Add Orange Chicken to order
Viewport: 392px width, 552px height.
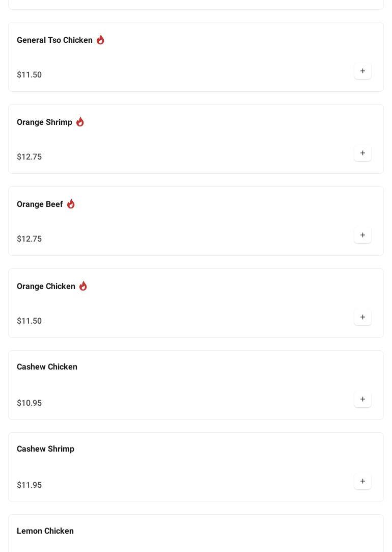[362, 318]
